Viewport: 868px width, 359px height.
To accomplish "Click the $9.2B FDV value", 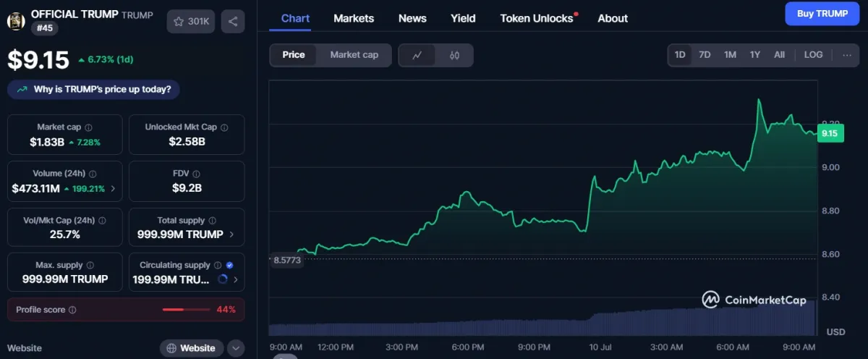I will point(187,189).
